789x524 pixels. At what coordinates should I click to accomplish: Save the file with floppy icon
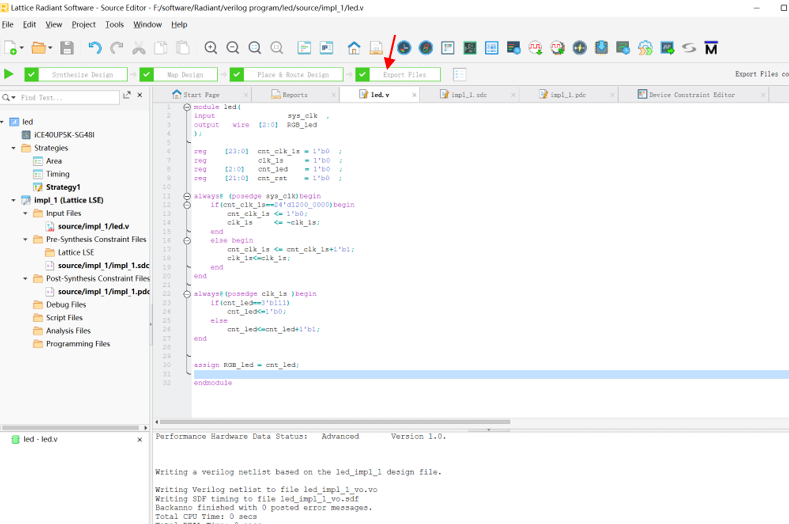pyautogui.click(x=67, y=48)
